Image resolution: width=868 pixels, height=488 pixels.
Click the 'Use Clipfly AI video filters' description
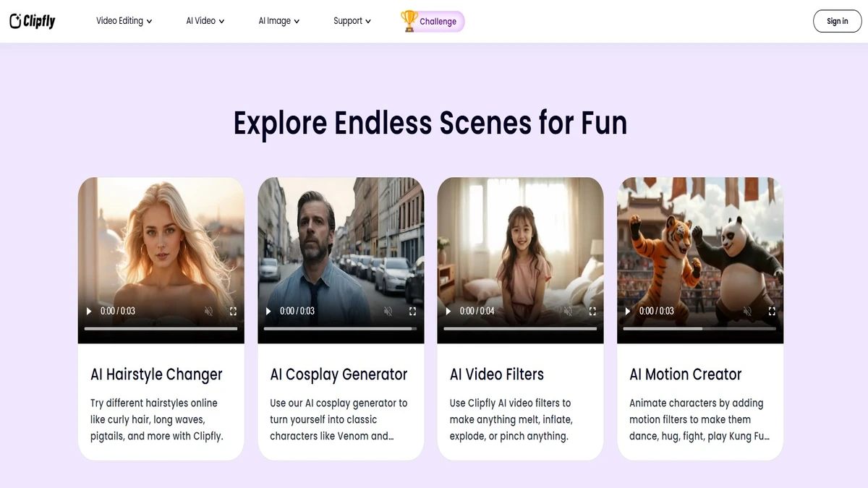click(x=511, y=419)
